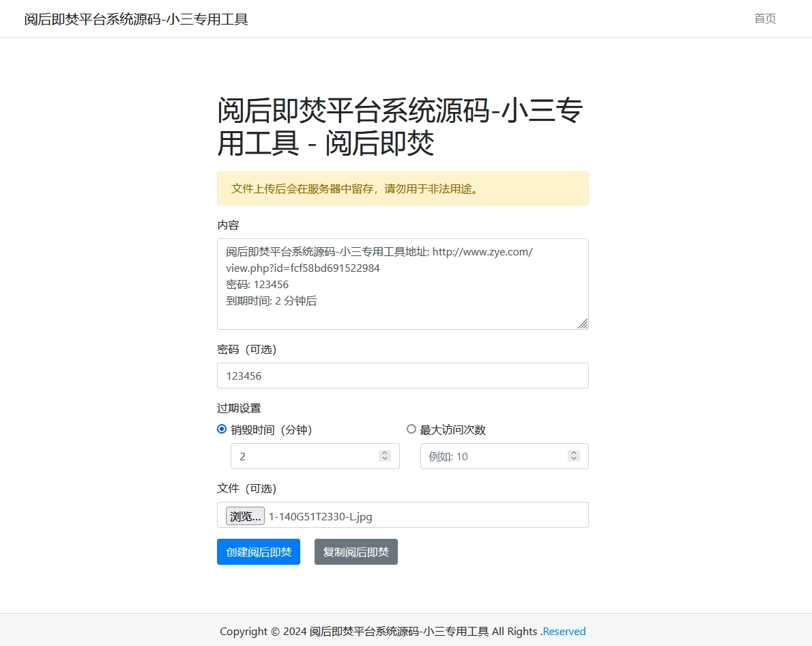
Task: Increment the 最大访问次数 field with its up arrow
Action: pyautogui.click(x=573, y=452)
